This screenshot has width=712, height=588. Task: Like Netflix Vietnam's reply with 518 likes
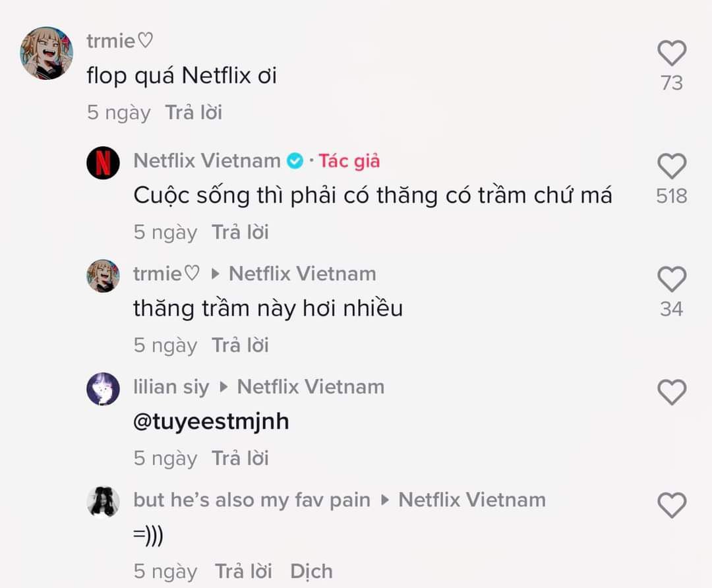[x=672, y=166]
